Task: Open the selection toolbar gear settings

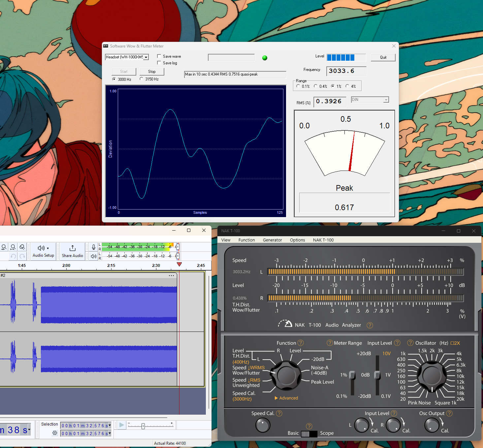Action: pyautogui.click(x=55, y=433)
